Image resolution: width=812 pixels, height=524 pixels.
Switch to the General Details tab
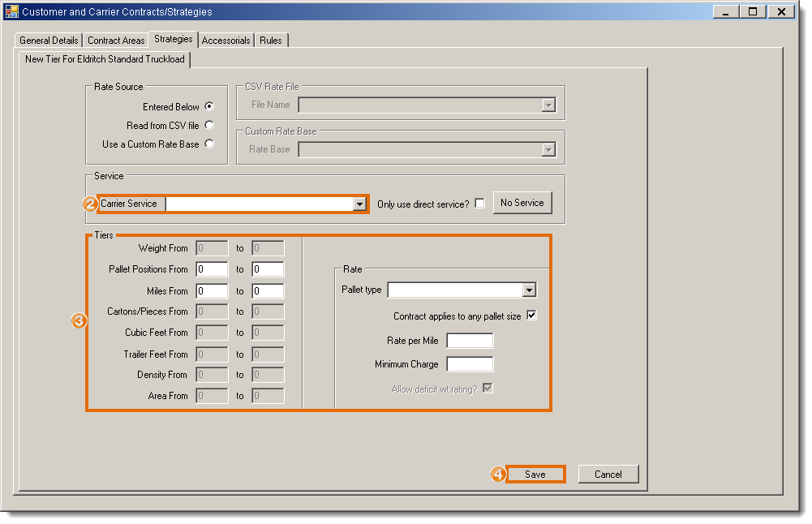[49, 41]
